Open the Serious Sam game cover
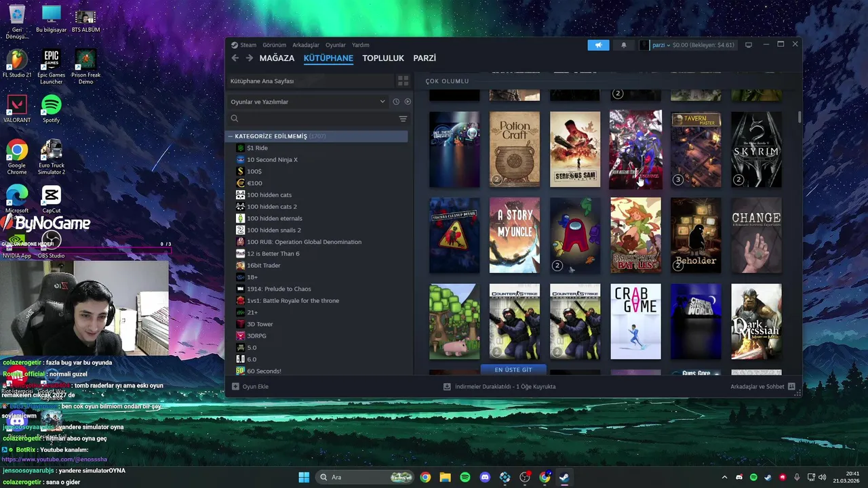The height and width of the screenshot is (488, 868). (575, 149)
